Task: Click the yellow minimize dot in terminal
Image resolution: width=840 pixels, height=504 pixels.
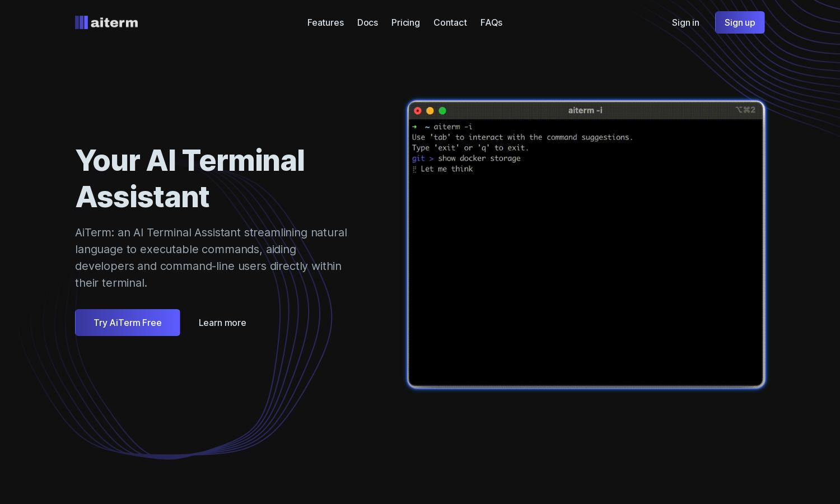Action: (430, 111)
